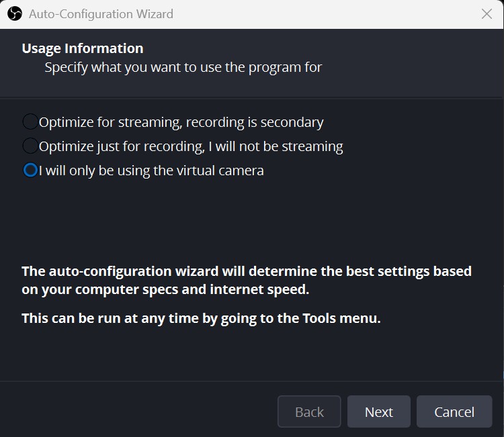Choose the recording-only radio circle
504x437 pixels.
coord(30,146)
